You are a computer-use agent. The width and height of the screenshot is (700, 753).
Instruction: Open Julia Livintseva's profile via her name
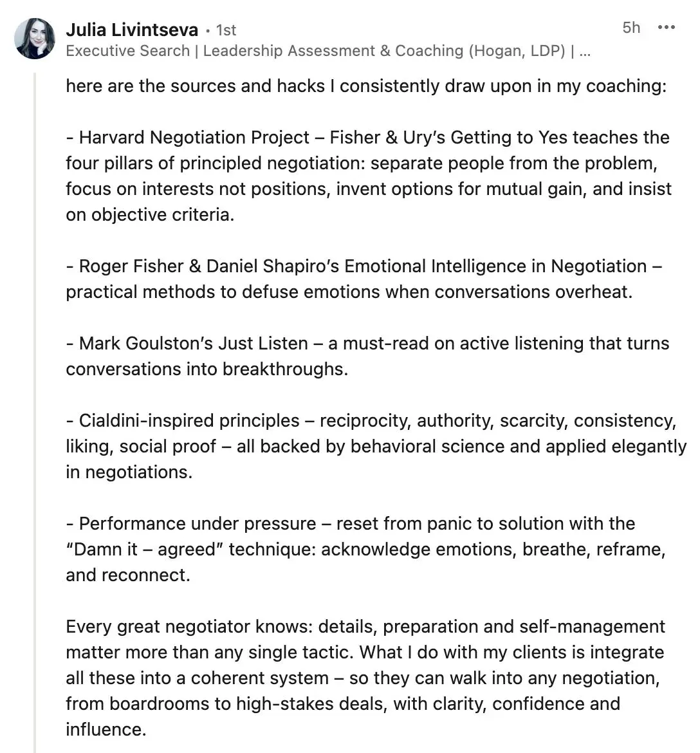[132, 30]
